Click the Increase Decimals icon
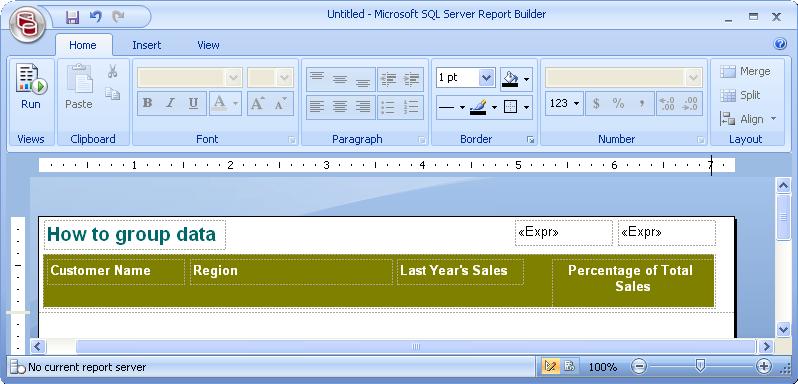 (691, 103)
